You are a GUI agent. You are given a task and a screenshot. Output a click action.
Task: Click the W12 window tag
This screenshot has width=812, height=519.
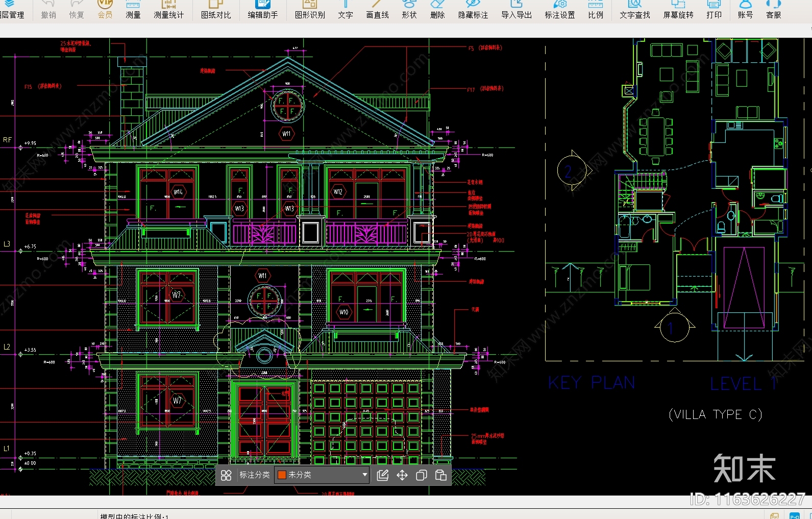point(338,192)
